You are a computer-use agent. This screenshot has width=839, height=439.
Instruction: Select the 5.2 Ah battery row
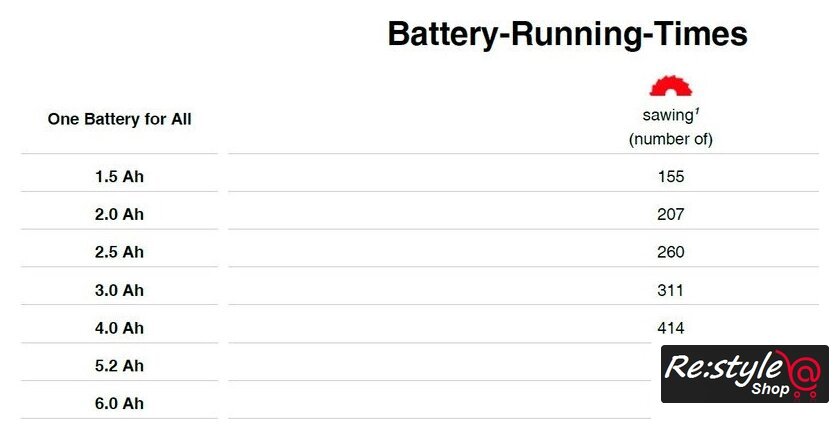coord(120,366)
